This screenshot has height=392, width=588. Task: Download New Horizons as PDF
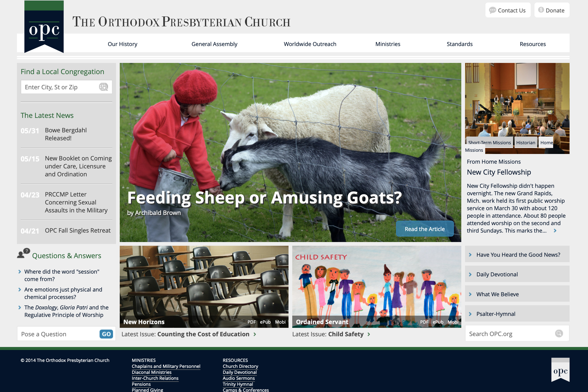tap(251, 322)
